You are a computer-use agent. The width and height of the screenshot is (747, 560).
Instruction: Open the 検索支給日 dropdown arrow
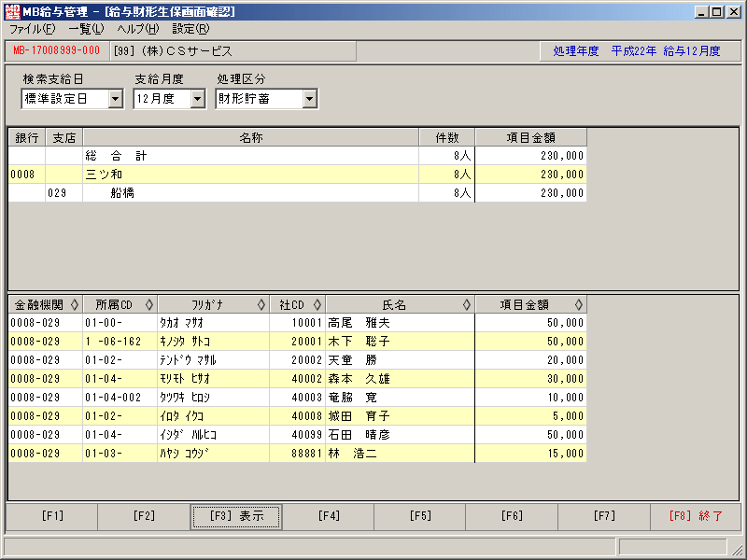(115, 99)
